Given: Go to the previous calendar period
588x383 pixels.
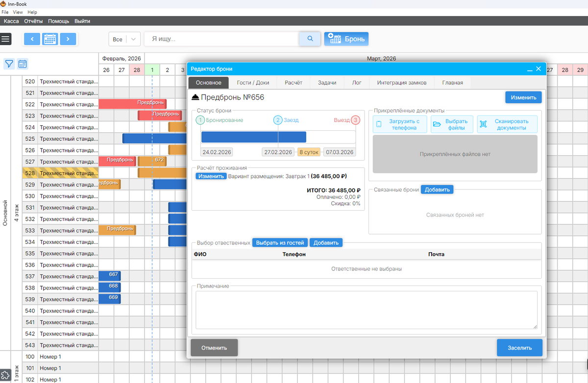Looking at the screenshot, I should [x=32, y=39].
